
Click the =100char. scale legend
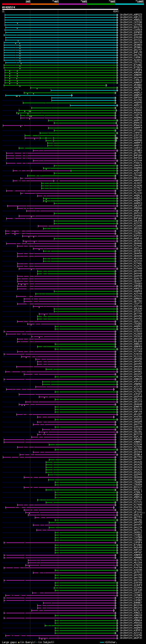coord(109,642)
